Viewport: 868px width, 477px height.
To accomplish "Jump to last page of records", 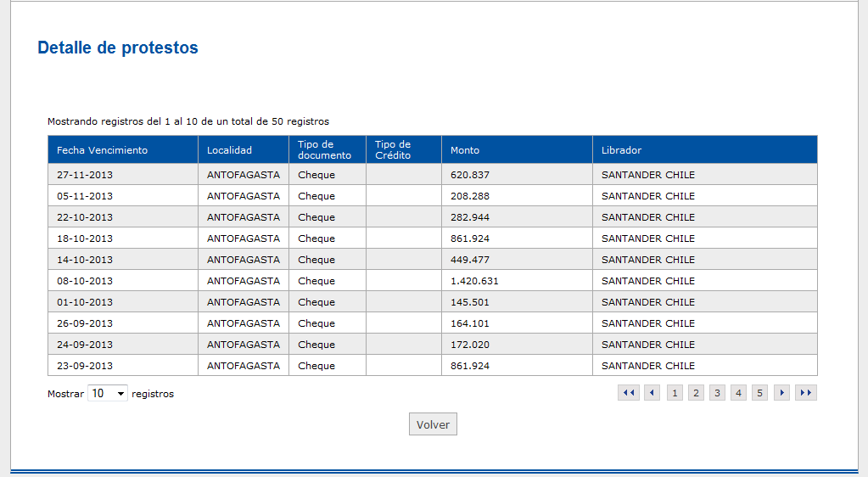I will pyautogui.click(x=806, y=393).
